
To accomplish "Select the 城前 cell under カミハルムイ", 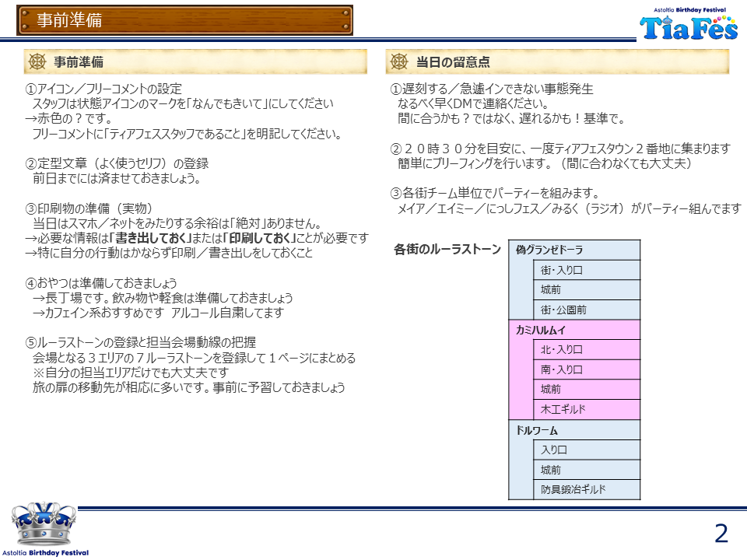I will click(587, 390).
